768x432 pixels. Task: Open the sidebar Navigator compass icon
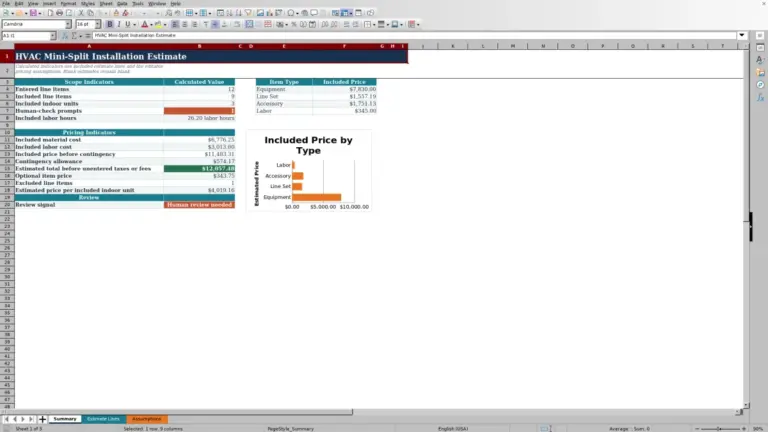(760, 85)
